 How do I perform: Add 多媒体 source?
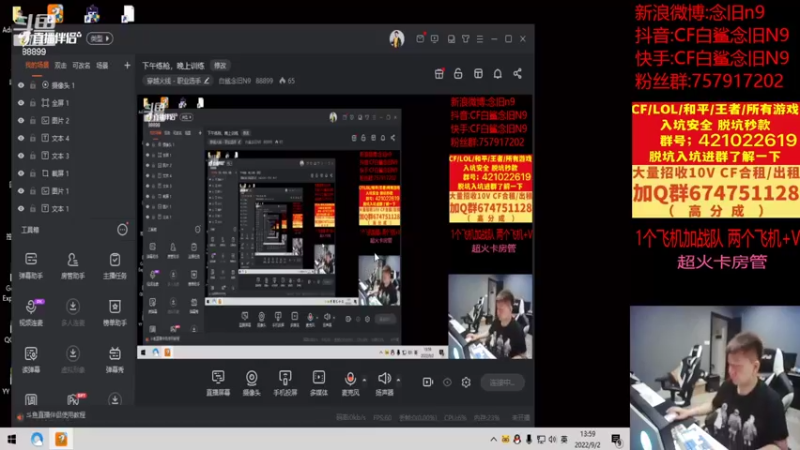319,383
